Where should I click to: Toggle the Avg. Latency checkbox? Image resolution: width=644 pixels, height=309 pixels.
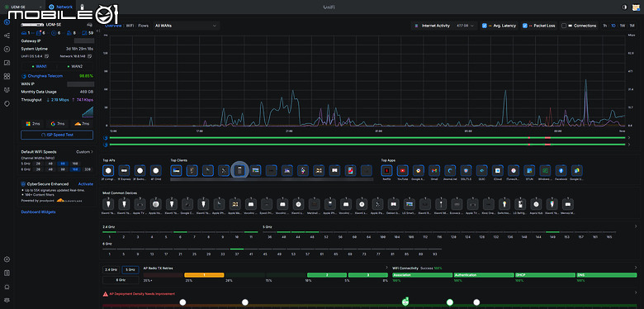pos(485,26)
